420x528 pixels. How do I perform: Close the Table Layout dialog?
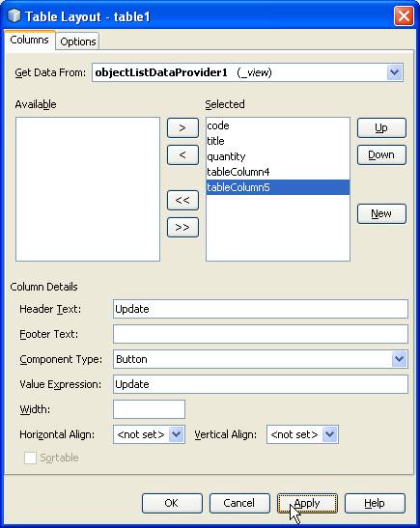tap(404, 15)
